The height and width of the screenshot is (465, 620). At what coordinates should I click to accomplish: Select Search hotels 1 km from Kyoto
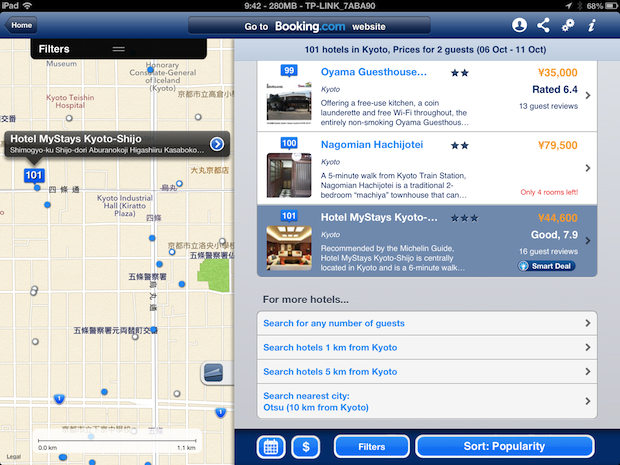point(427,348)
